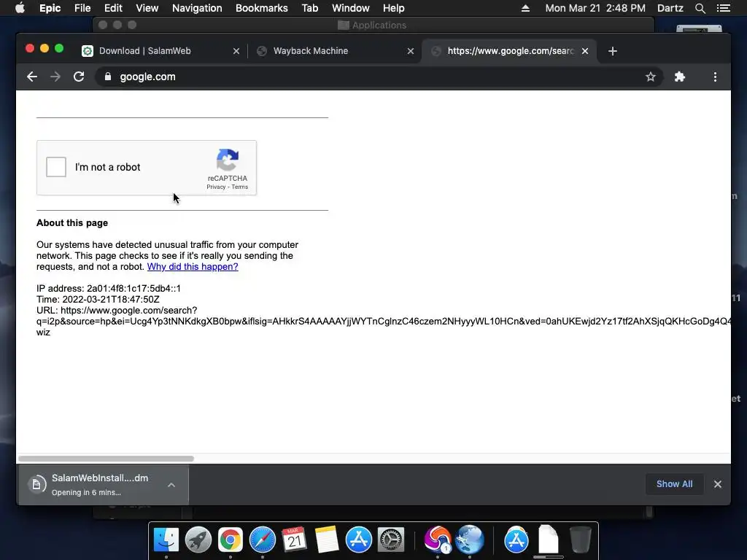Click the Dartz user name in menu bar
Viewport: 747px width, 560px height.
tap(670, 8)
